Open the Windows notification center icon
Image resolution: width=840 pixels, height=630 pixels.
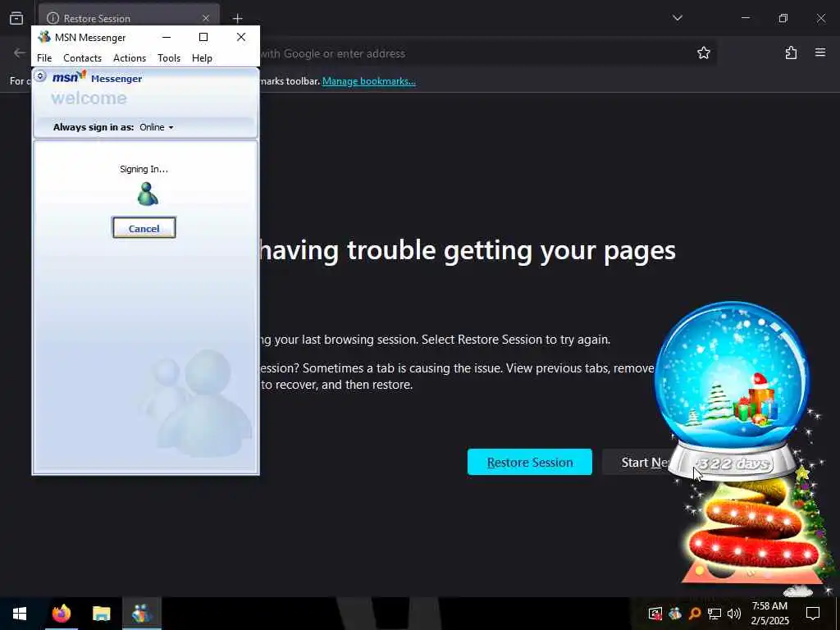coord(813,614)
